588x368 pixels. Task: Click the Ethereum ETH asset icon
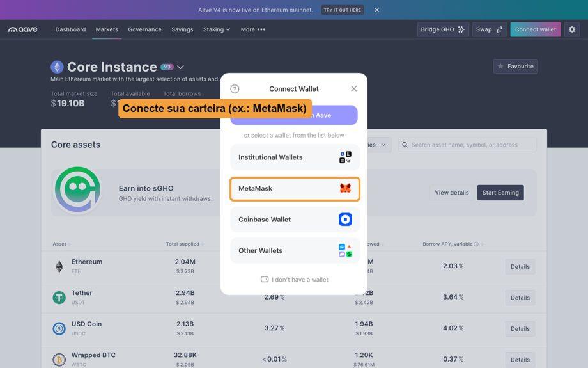[59, 266]
